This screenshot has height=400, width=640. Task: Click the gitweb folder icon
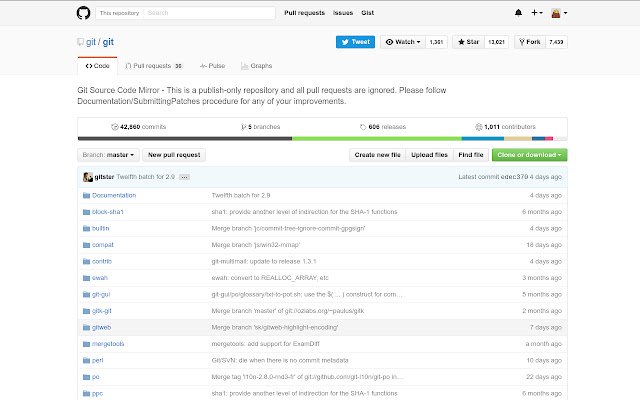(86, 327)
